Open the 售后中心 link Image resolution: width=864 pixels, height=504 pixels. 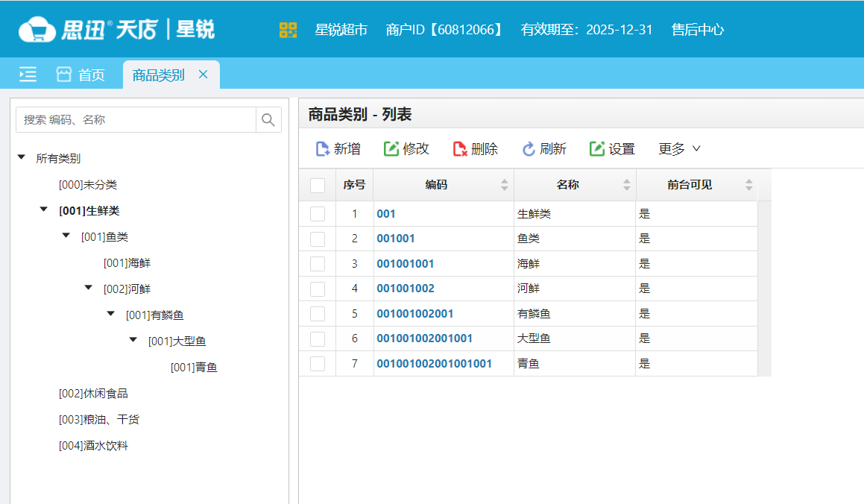[696, 30]
